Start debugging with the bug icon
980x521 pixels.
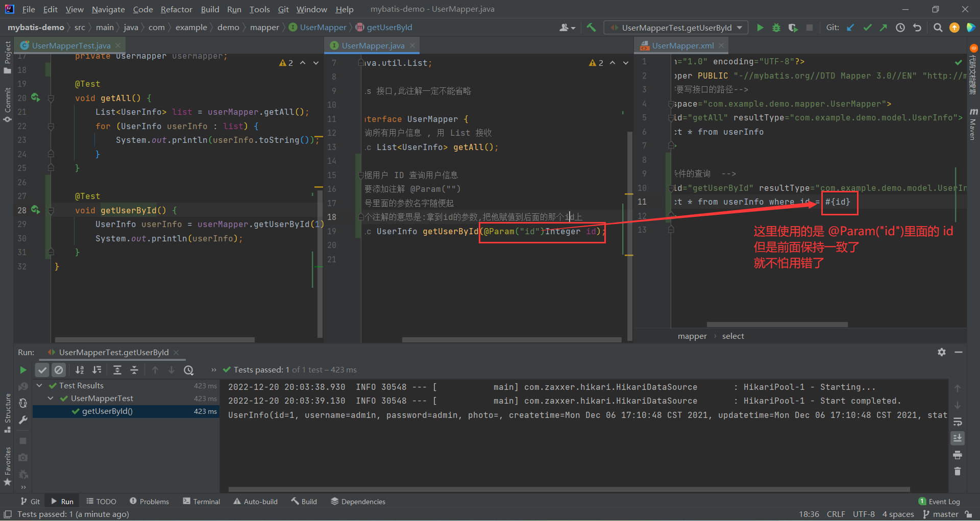[x=776, y=28]
